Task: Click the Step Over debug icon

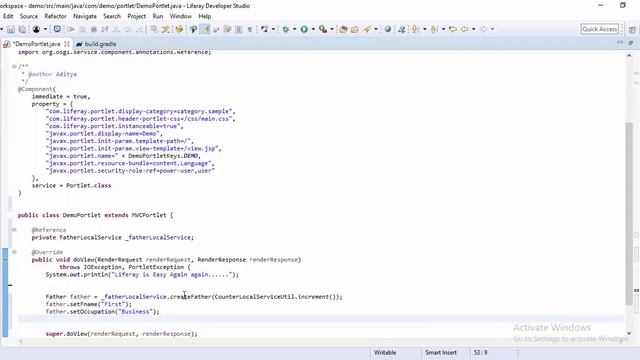Action: tap(128, 29)
